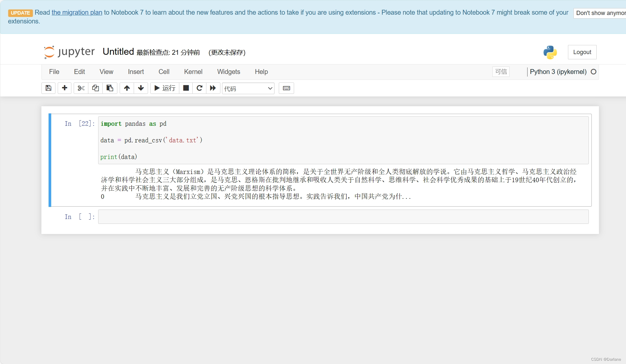
Task: Open the Cell menu
Action: point(164,72)
